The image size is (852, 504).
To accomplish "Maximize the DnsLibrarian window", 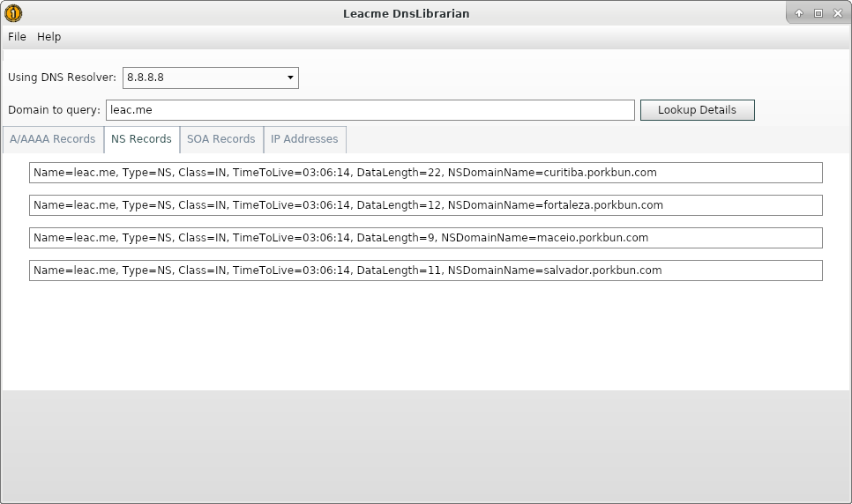I will [818, 13].
